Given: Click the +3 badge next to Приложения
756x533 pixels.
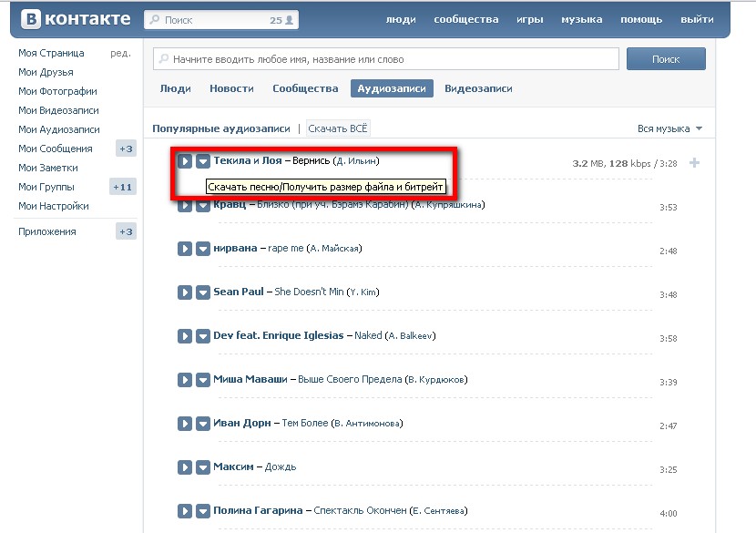Looking at the screenshot, I should click(x=126, y=231).
